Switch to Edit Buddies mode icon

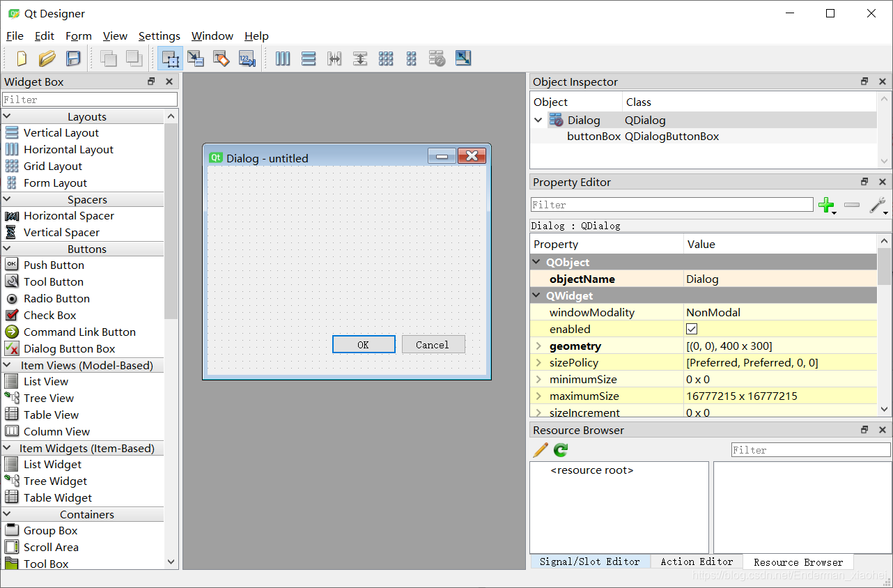click(x=222, y=59)
